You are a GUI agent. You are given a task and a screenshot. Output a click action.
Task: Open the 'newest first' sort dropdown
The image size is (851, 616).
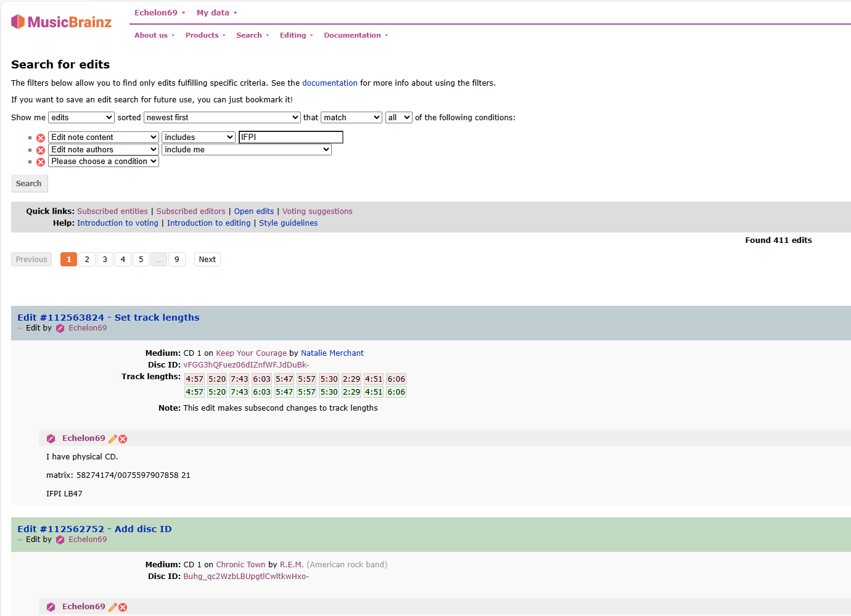(x=222, y=117)
